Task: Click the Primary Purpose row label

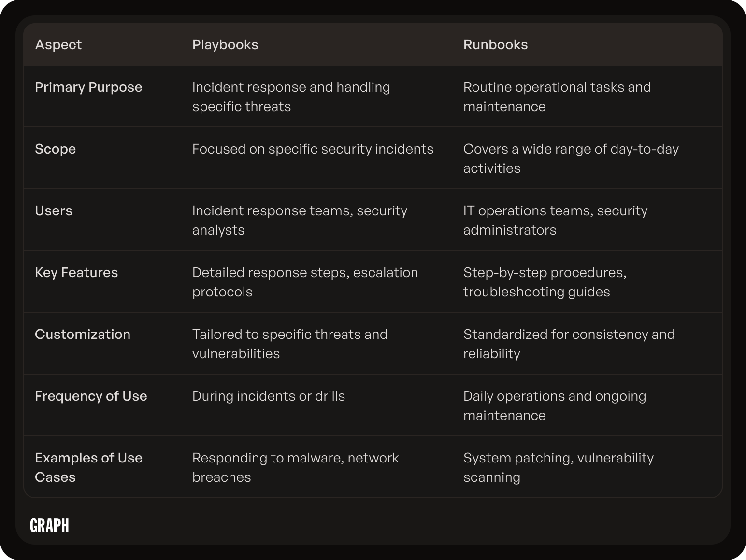Action: point(88,87)
